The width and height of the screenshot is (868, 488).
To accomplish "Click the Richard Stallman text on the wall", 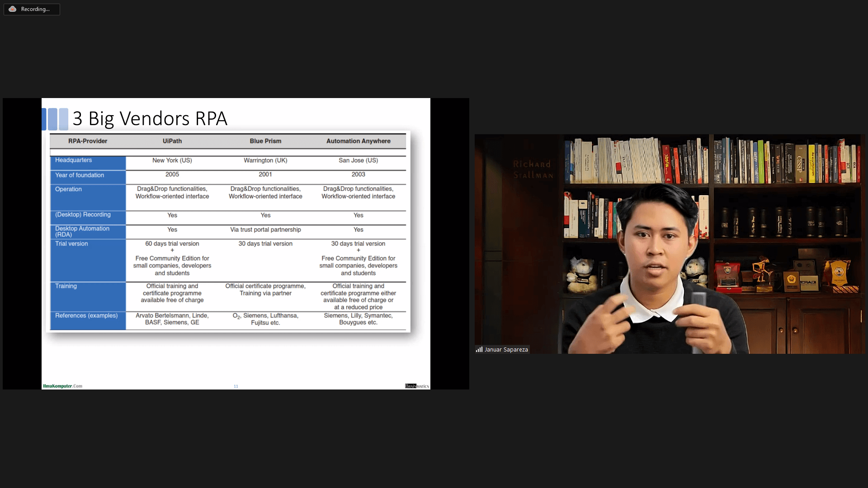I will (x=533, y=169).
